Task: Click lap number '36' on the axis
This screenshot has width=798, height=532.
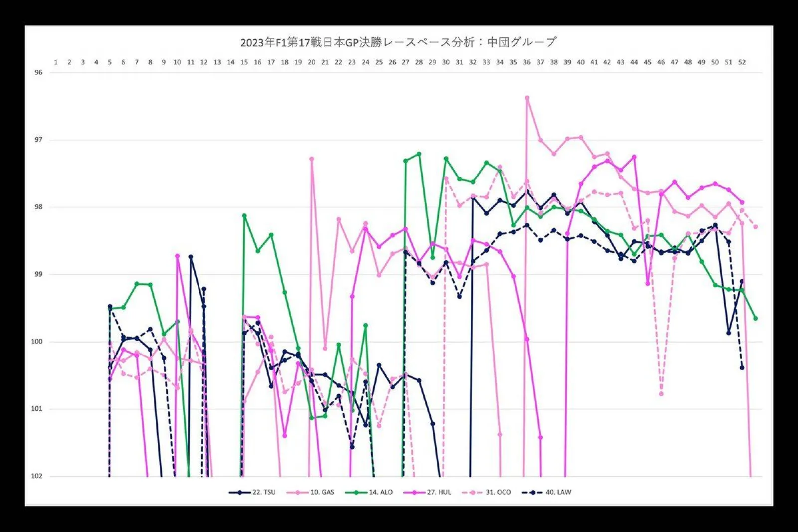Action: [527, 62]
